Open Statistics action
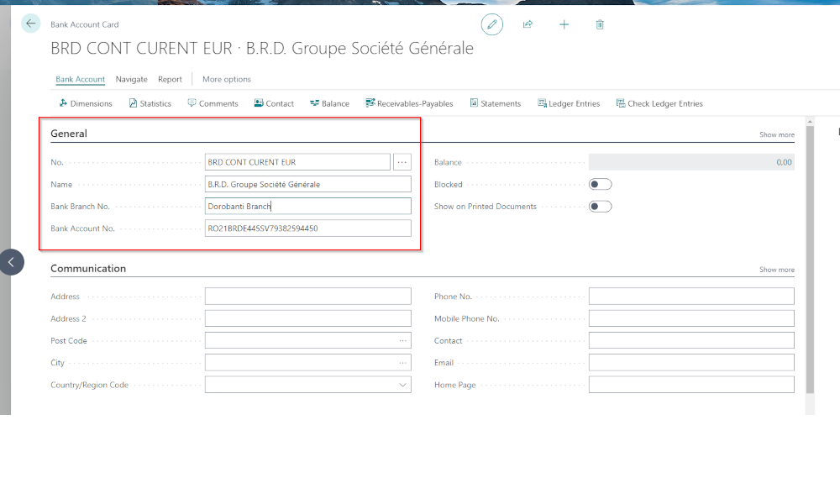The image size is (840, 504). [150, 103]
